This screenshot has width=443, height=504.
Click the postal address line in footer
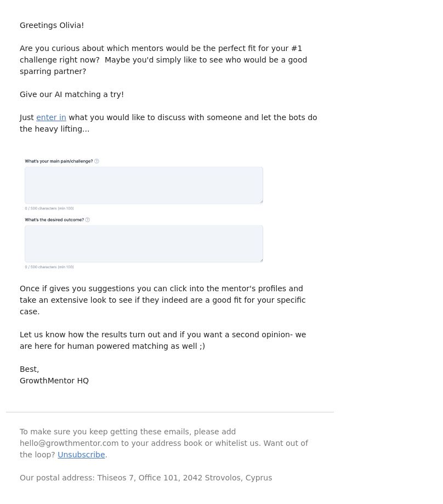pos(146,478)
